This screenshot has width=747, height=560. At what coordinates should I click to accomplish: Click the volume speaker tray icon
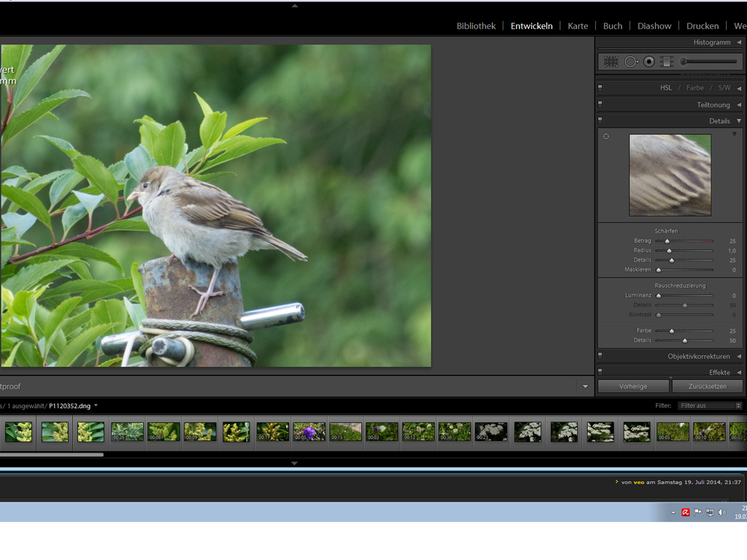[x=722, y=513]
